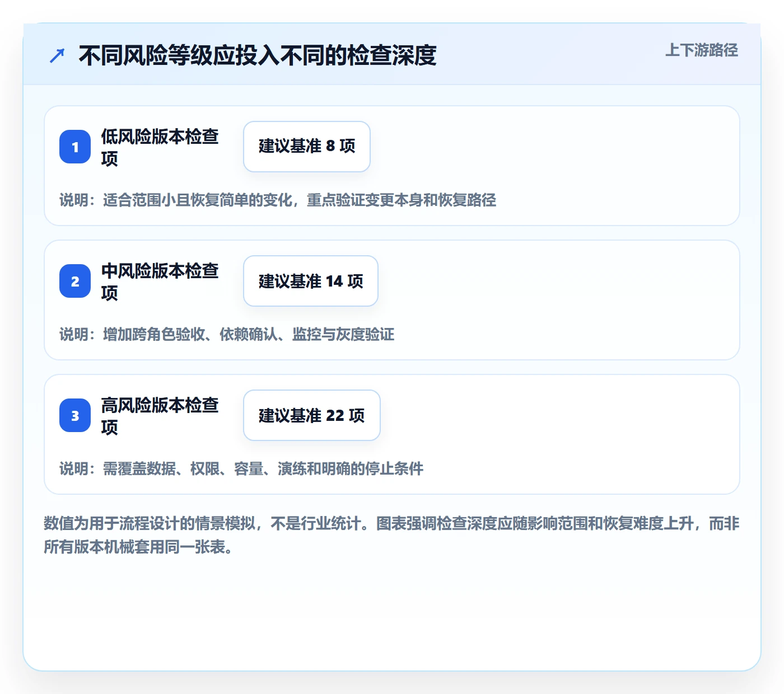Click the blue number 3 badge

point(75,415)
